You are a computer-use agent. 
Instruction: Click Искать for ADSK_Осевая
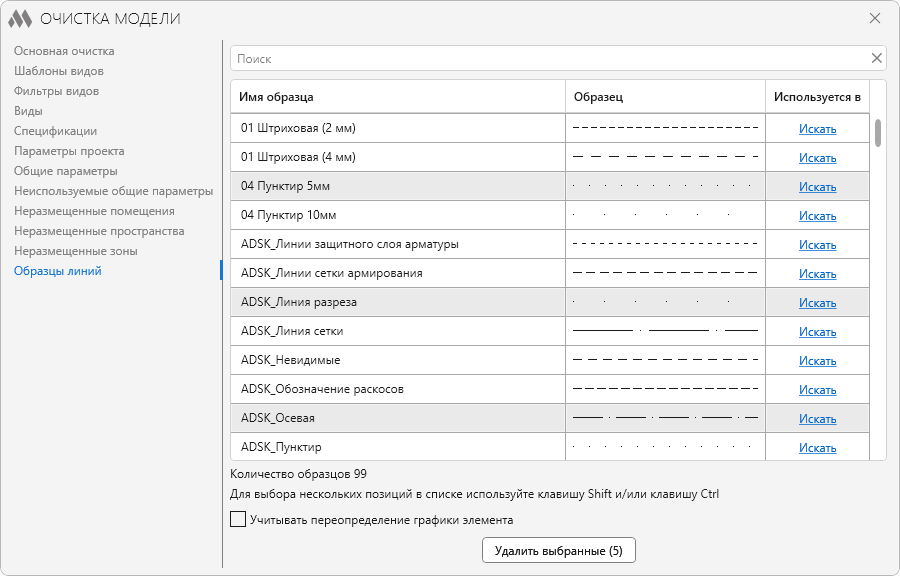pyautogui.click(x=817, y=419)
